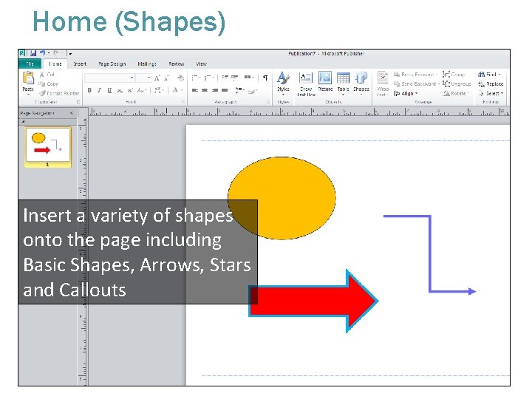Click Send Backward in Arrange group

[x=416, y=83]
